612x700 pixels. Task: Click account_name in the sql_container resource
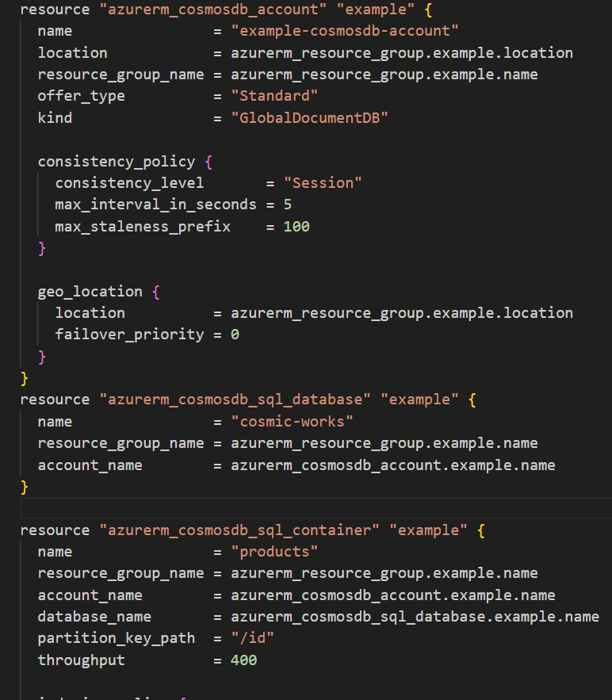pos(90,595)
